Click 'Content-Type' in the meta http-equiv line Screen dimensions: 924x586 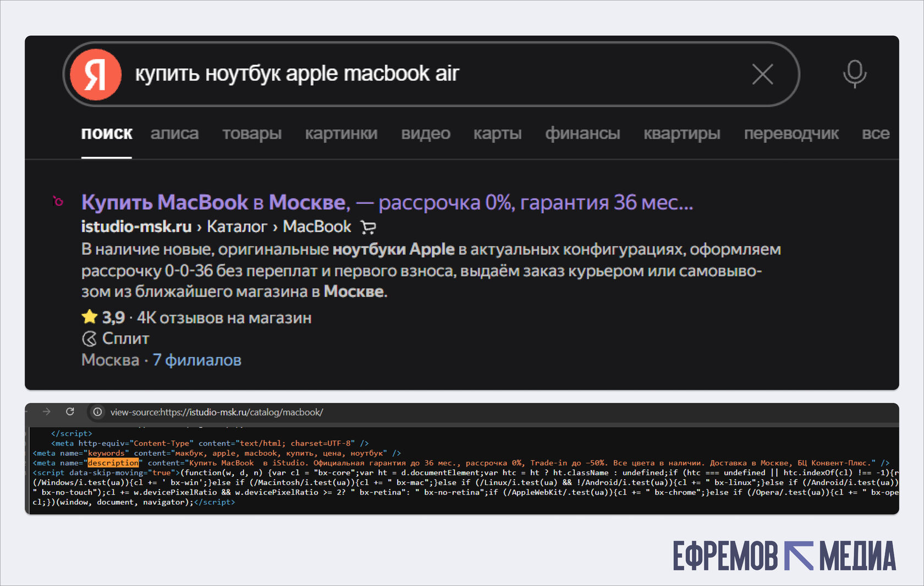click(x=162, y=443)
